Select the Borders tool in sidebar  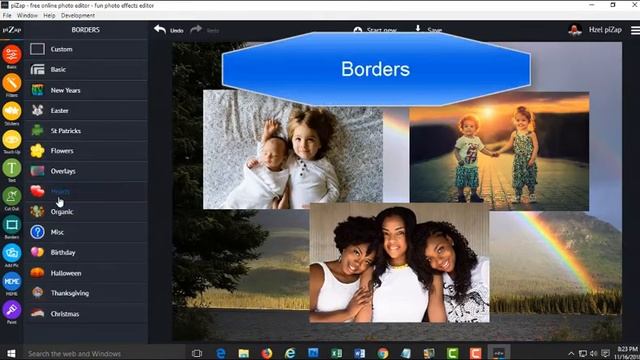tap(11, 225)
